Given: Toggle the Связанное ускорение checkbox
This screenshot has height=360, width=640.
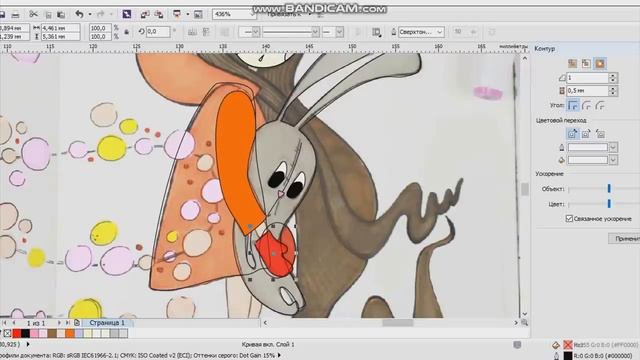Looking at the screenshot, I should [x=569, y=219].
